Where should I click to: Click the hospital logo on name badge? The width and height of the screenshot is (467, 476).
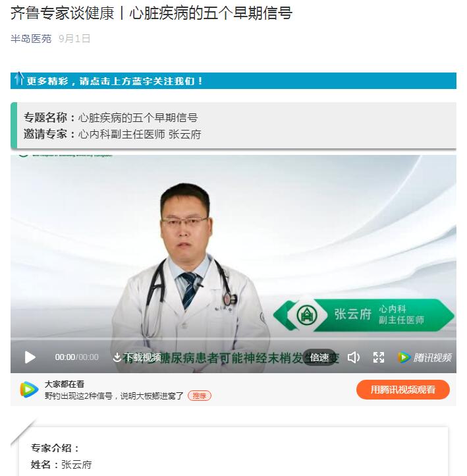[307, 315]
